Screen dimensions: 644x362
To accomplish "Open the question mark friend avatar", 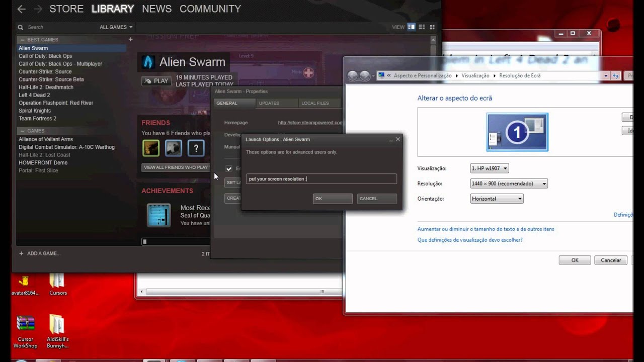I will click(196, 148).
